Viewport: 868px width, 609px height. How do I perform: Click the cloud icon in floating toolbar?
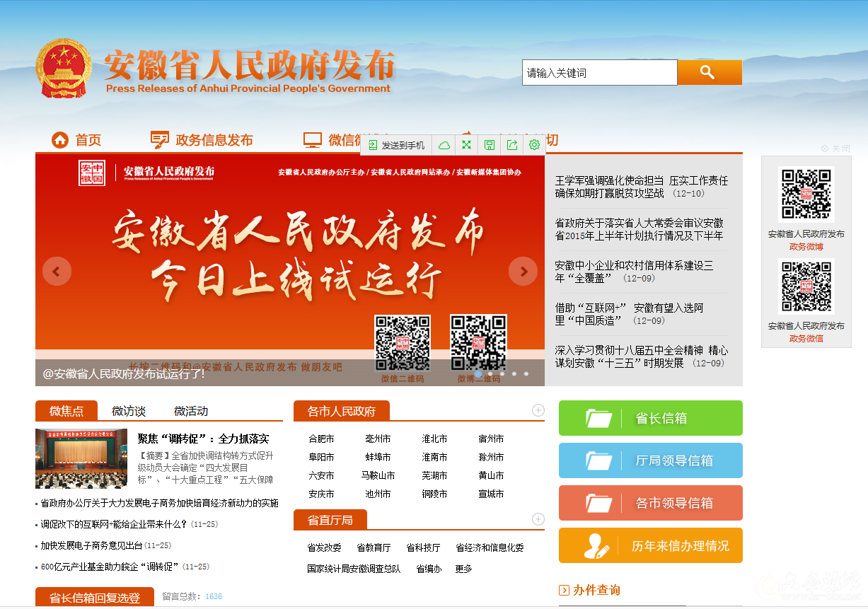click(x=444, y=145)
